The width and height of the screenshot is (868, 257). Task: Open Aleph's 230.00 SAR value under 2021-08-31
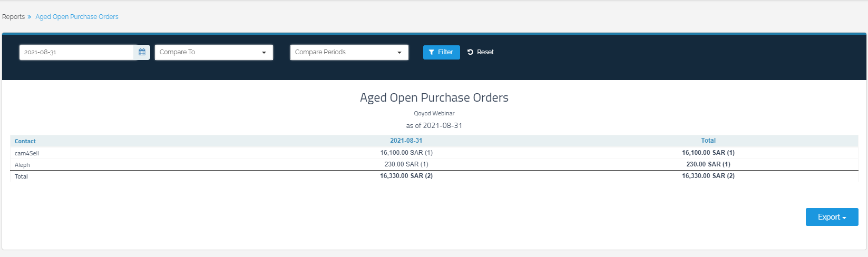[406, 164]
